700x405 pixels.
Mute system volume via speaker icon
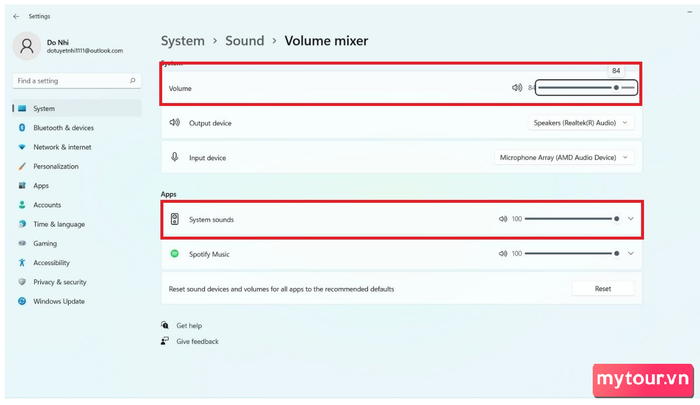coord(517,88)
